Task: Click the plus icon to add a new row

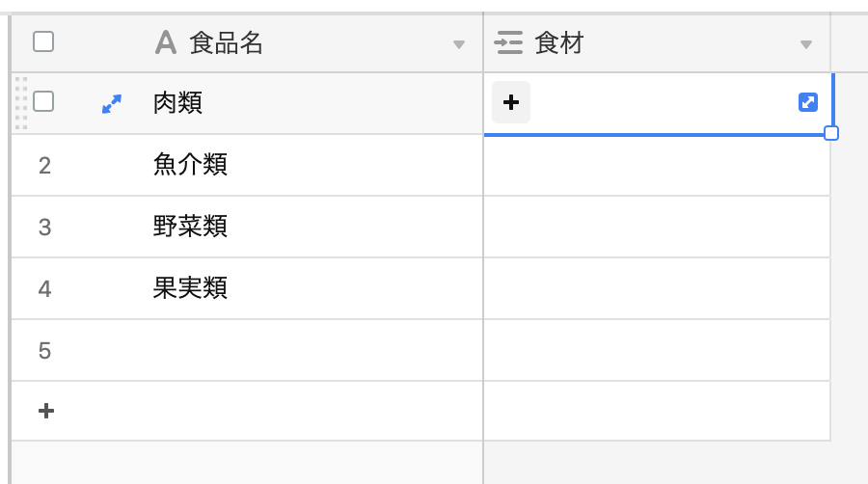Action: 45,411
